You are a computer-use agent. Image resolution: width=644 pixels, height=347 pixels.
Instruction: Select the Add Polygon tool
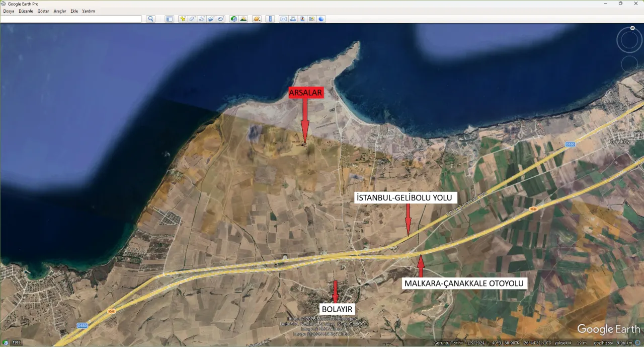(x=192, y=19)
